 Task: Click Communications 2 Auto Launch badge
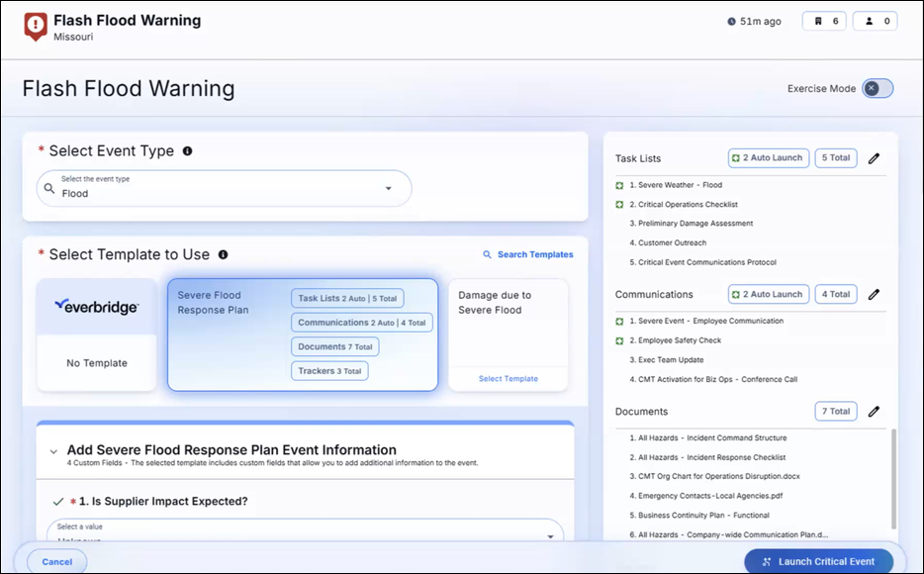pos(769,294)
